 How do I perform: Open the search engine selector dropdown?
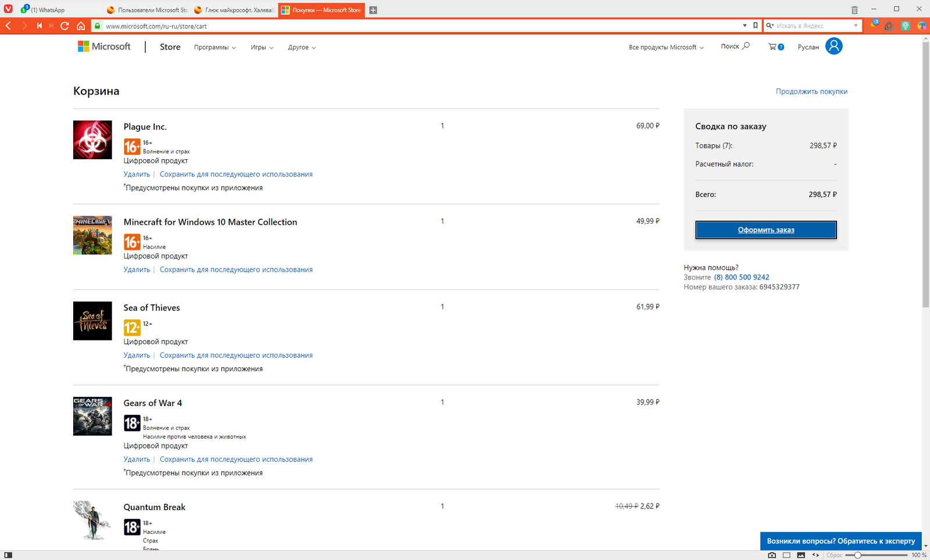(x=770, y=26)
